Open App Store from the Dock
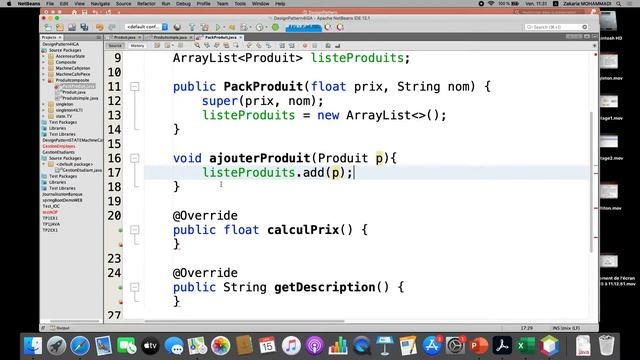 432,346
